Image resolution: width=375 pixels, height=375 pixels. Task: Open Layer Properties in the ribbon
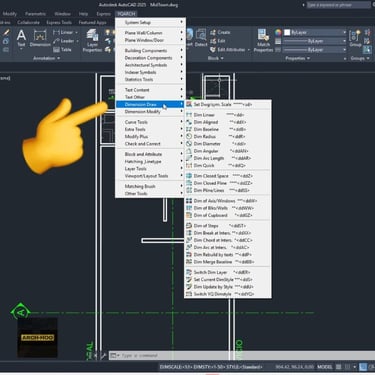coord(92,41)
